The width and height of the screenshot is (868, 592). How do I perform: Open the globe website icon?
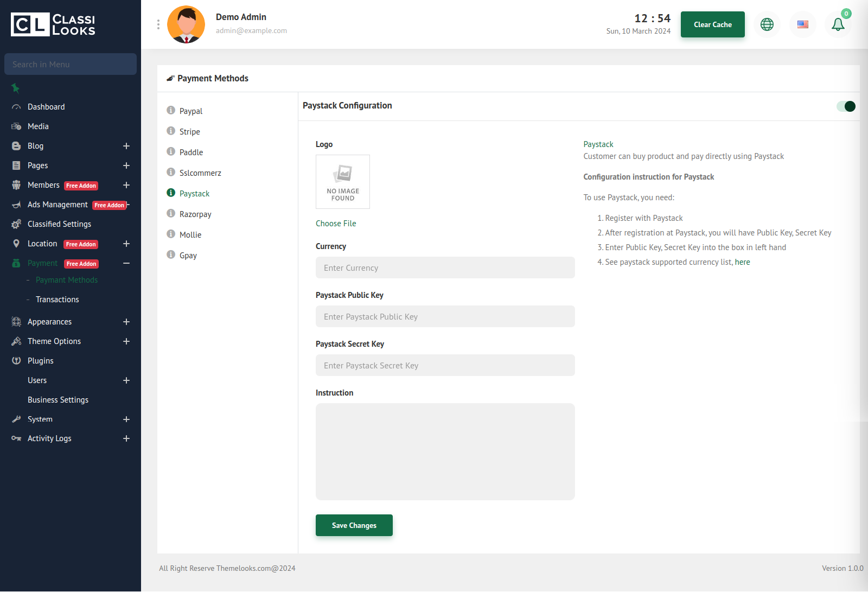767,24
